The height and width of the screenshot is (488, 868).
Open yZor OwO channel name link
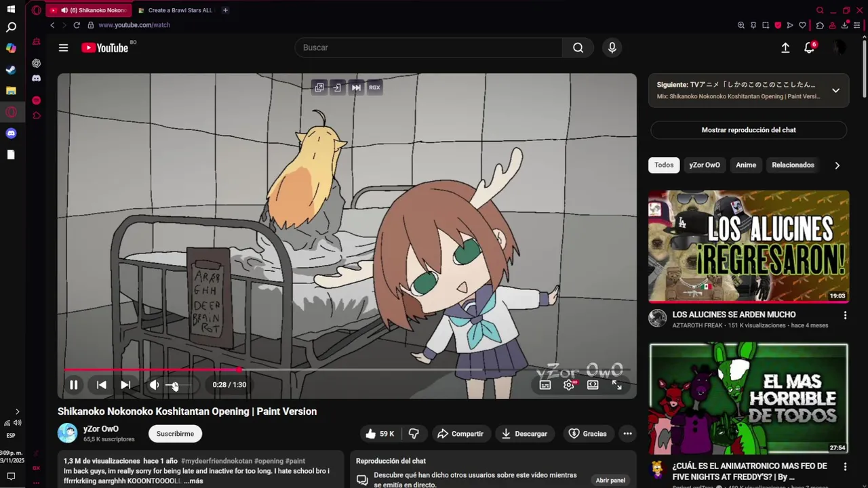coord(101,428)
